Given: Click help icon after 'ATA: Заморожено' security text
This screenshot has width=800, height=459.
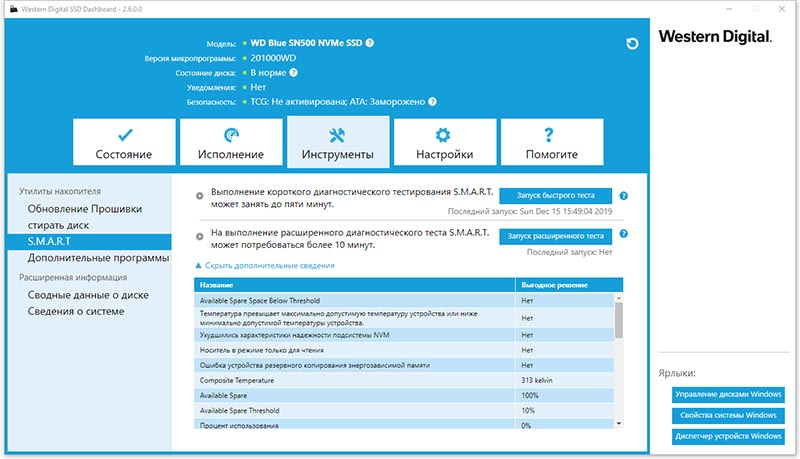Looking at the screenshot, I should coord(432,101).
